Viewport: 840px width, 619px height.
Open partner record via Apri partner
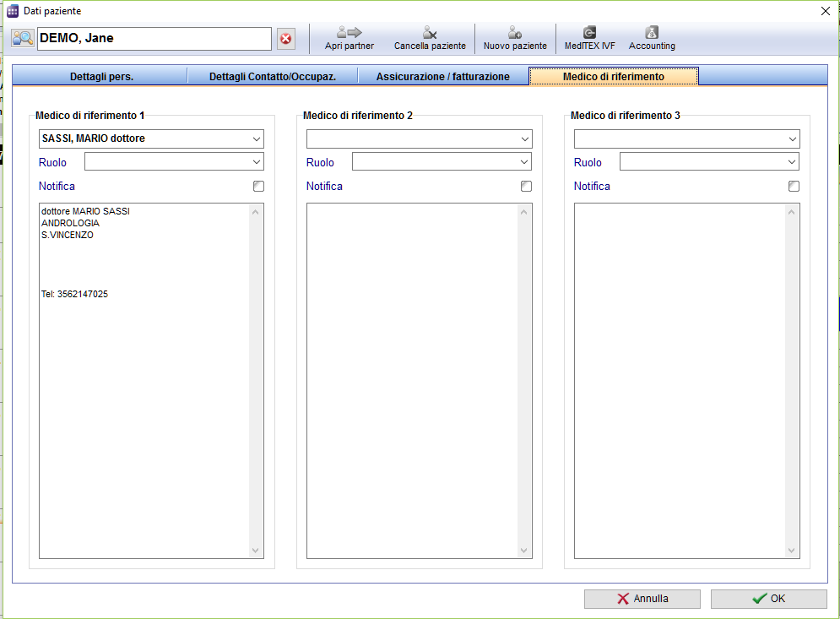(x=350, y=39)
